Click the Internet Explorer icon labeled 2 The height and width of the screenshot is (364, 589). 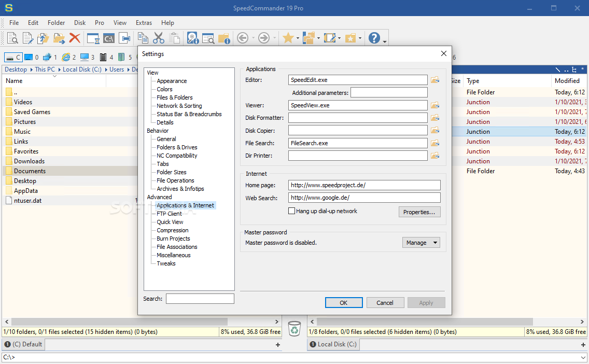click(x=69, y=57)
